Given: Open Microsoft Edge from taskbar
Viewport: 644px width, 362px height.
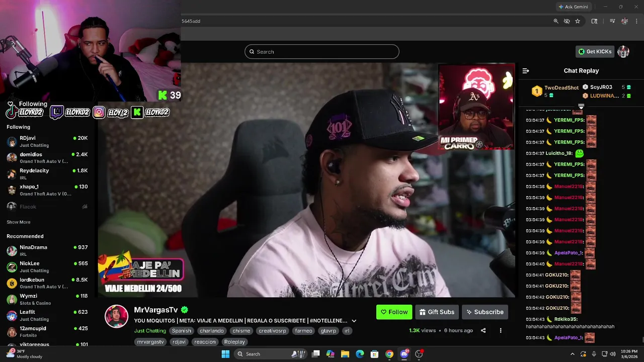Looking at the screenshot, I should [360, 354].
